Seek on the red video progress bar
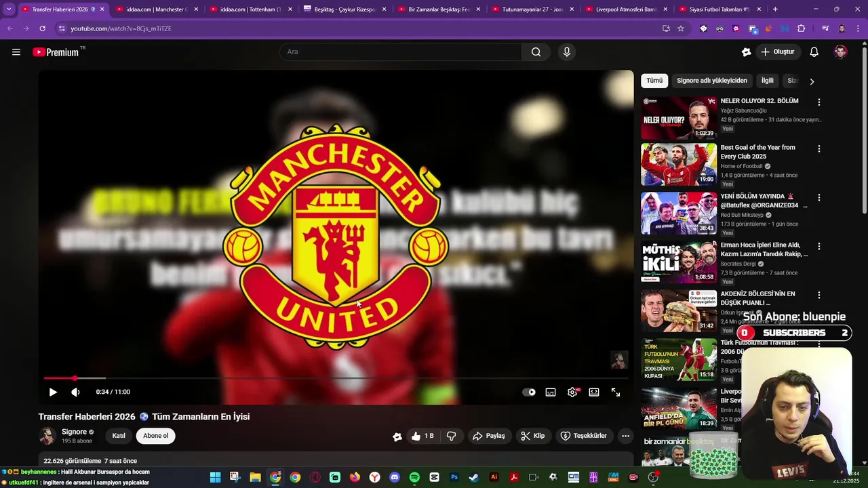This screenshot has height=488, width=868. pos(336,378)
